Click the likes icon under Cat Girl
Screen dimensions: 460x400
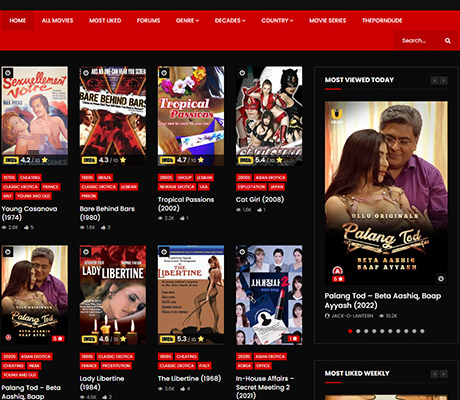coord(259,210)
